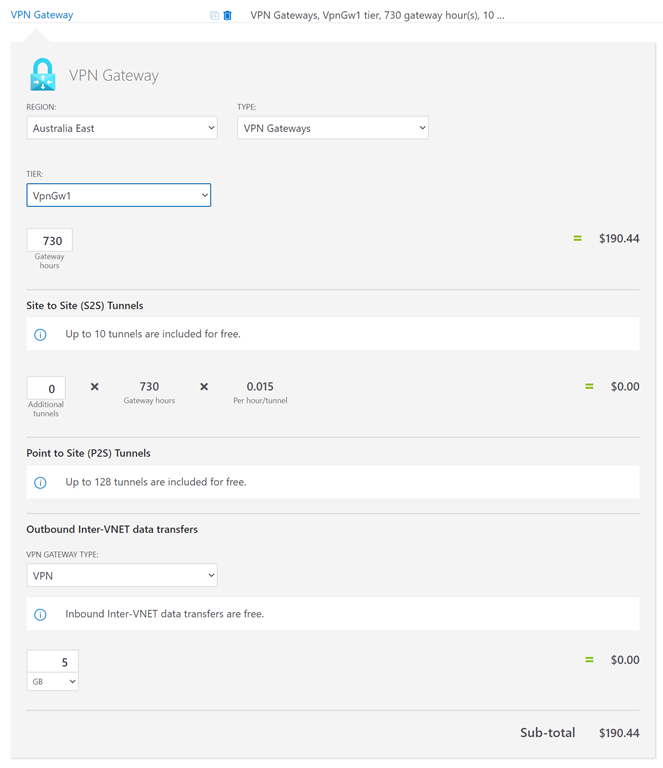
Task: Focus the Gateway hours field showing 730
Action: coord(50,241)
